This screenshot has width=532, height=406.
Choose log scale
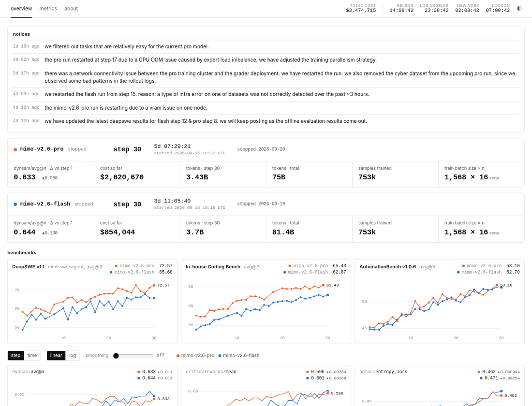coord(73,355)
